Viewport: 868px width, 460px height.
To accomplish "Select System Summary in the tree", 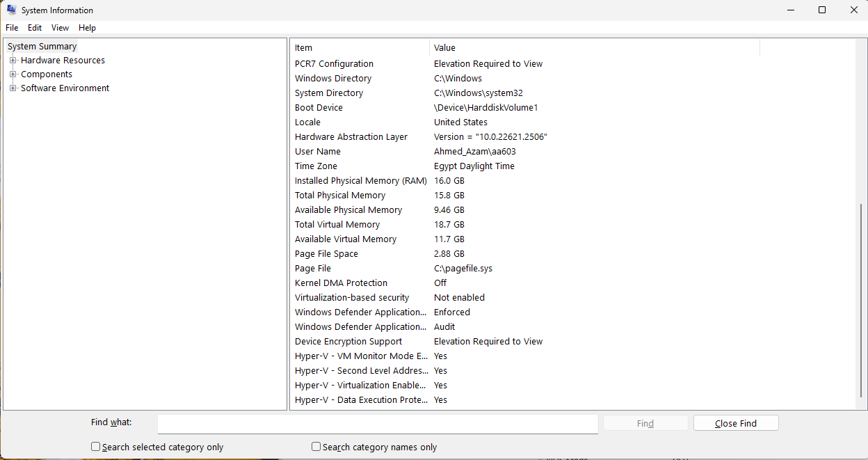I will (x=42, y=47).
